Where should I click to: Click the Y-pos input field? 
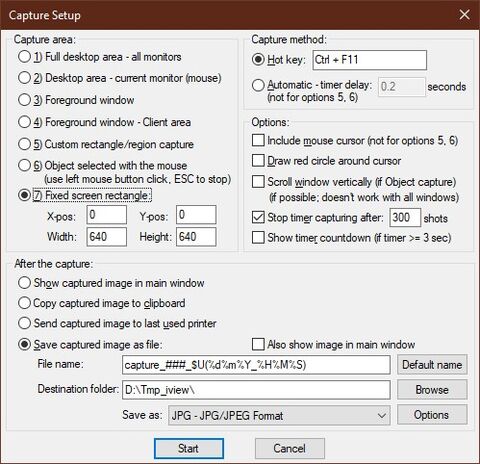[x=196, y=215]
